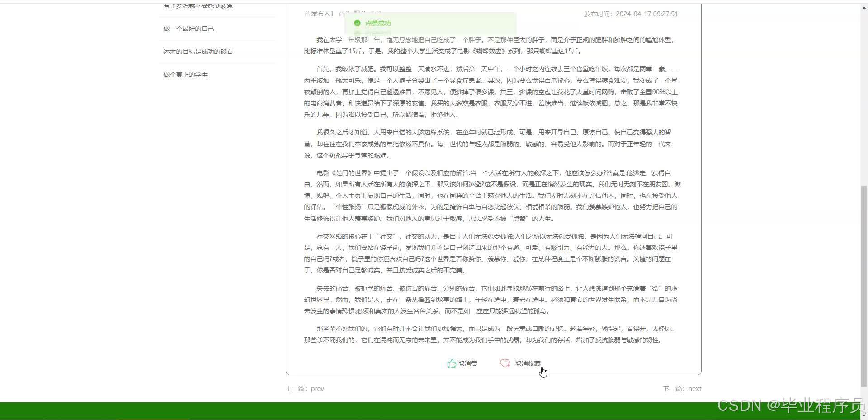868x420 pixels.
Task: Click the green check icon in 点赞成功 toast
Action: (x=357, y=23)
